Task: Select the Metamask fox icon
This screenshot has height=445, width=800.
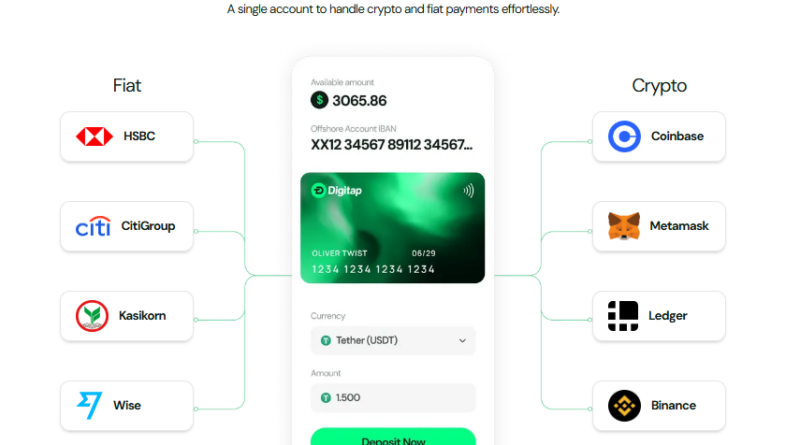Action: point(623,226)
